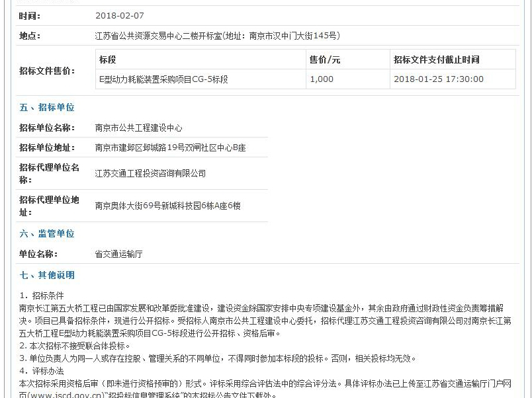532x398 pixels.
Task: Click the 1,000 price cell
Action: pyautogui.click(x=322, y=79)
